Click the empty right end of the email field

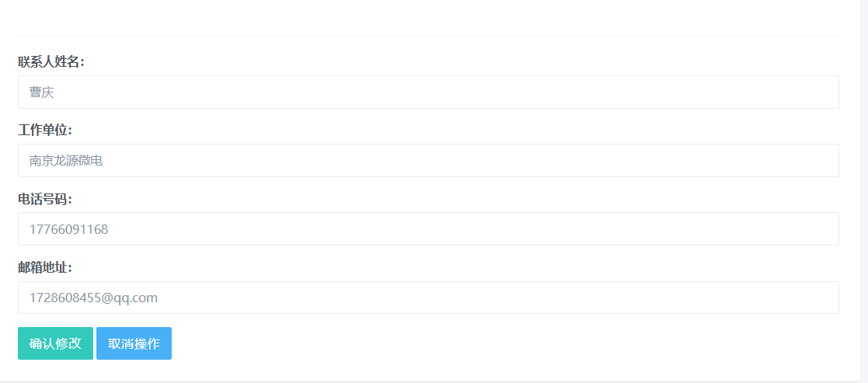pyautogui.click(x=775, y=298)
